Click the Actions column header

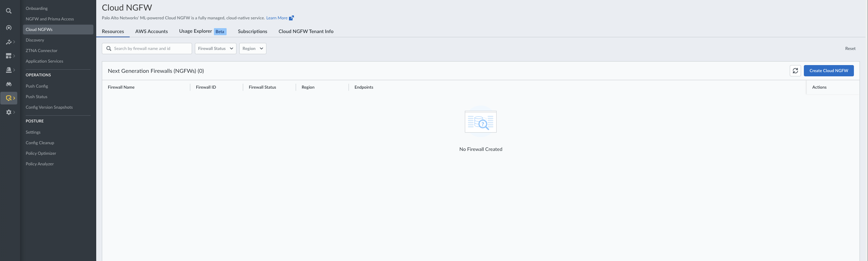(819, 87)
